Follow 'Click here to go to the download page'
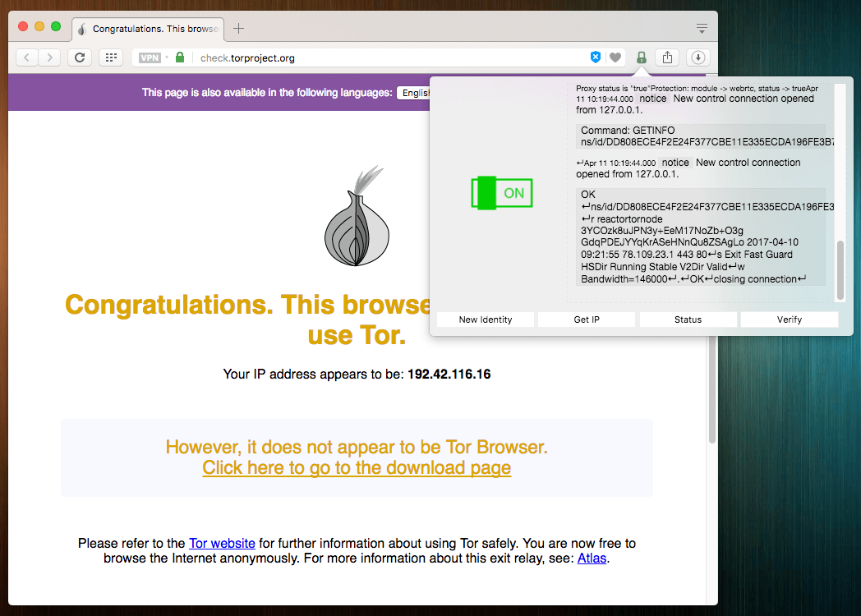 point(357,468)
